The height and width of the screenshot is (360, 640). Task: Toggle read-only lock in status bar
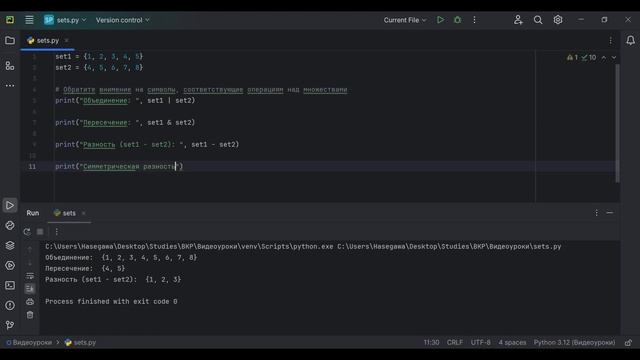(x=629, y=342)
